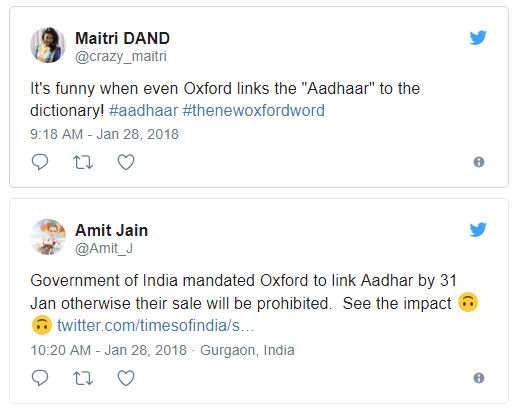Open the #thenewoxfordword hashtag
527x411 pixels.
coord(253,111)
